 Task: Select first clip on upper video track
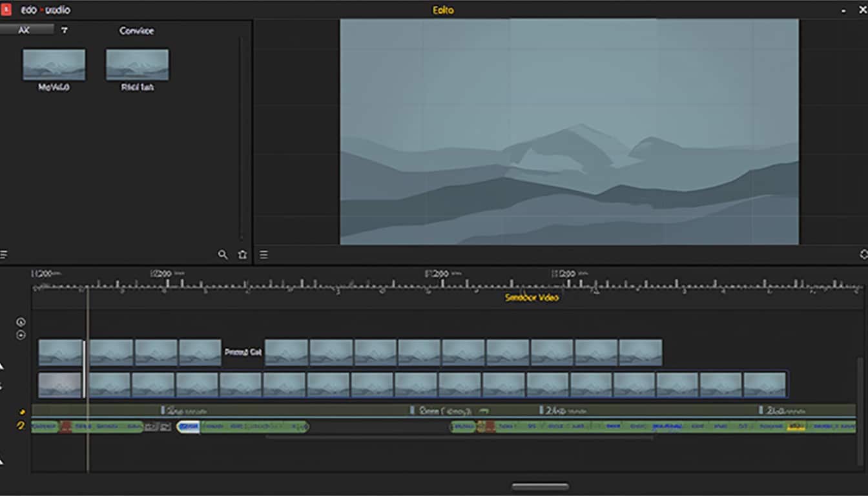[60, 353]
